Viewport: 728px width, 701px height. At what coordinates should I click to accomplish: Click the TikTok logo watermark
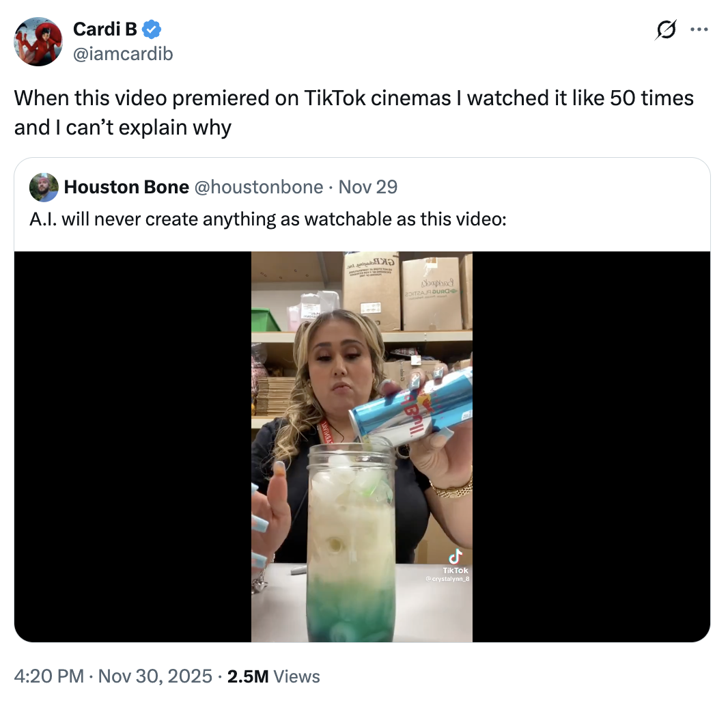(x=456, y=557)
